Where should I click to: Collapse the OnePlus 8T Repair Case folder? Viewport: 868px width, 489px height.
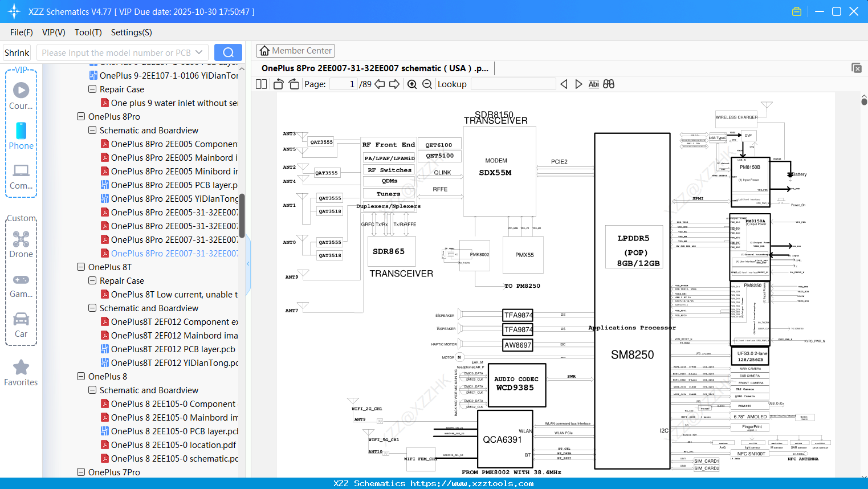92,281
